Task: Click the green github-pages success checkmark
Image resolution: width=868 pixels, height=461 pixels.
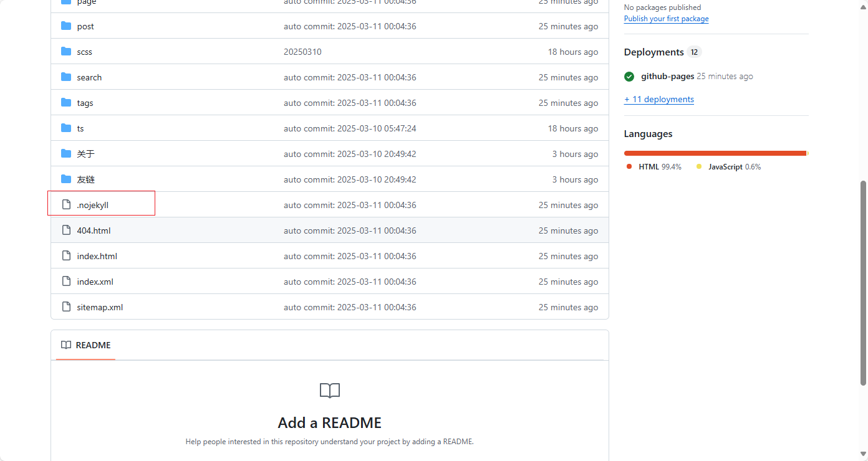Action: (629, 77)
